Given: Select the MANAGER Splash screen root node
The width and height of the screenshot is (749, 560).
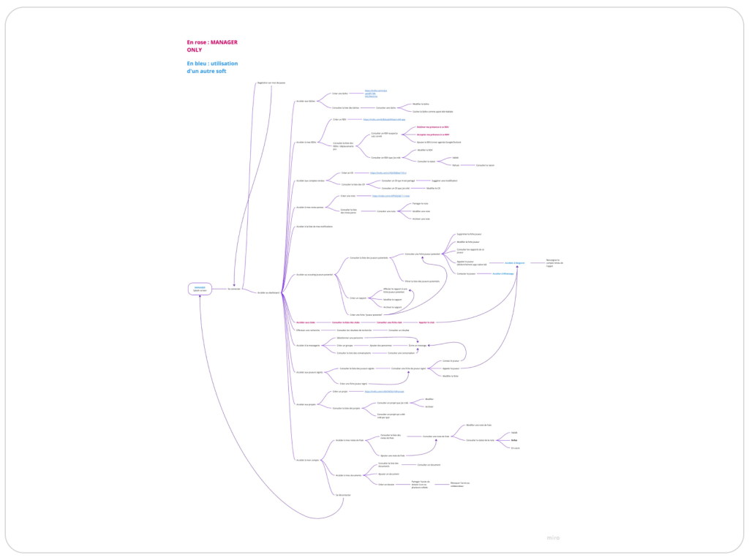Looking at the screenshot, I should [200, 289].
